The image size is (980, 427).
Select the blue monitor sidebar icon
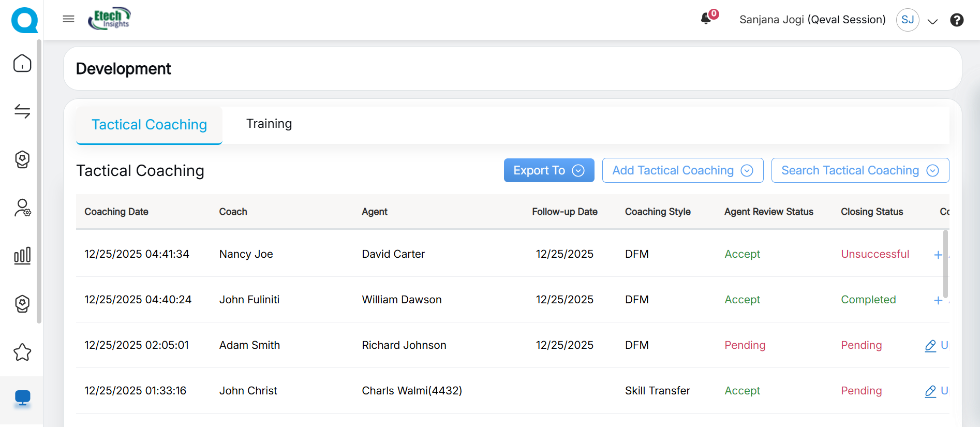tap(22, 397)
